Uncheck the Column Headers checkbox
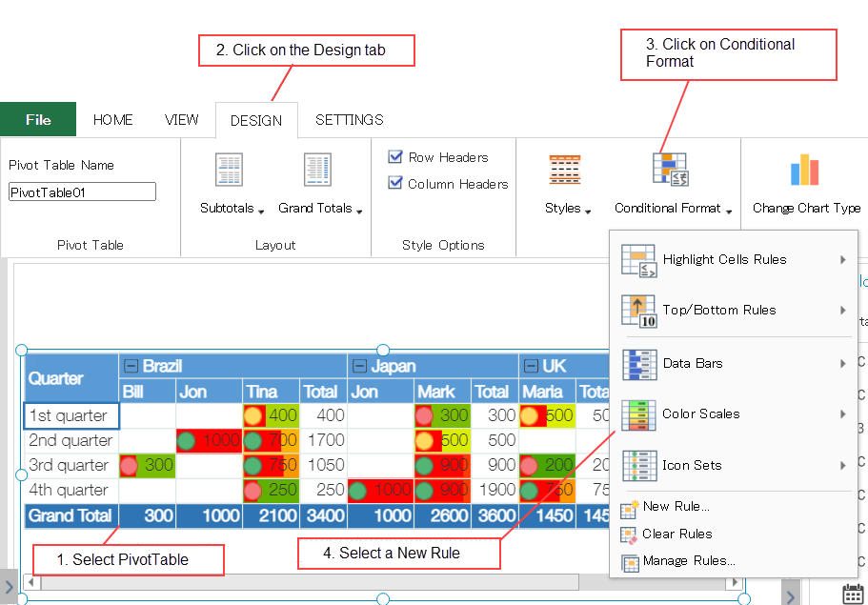This screenshot has width=868, height=605. pos(395,183)
